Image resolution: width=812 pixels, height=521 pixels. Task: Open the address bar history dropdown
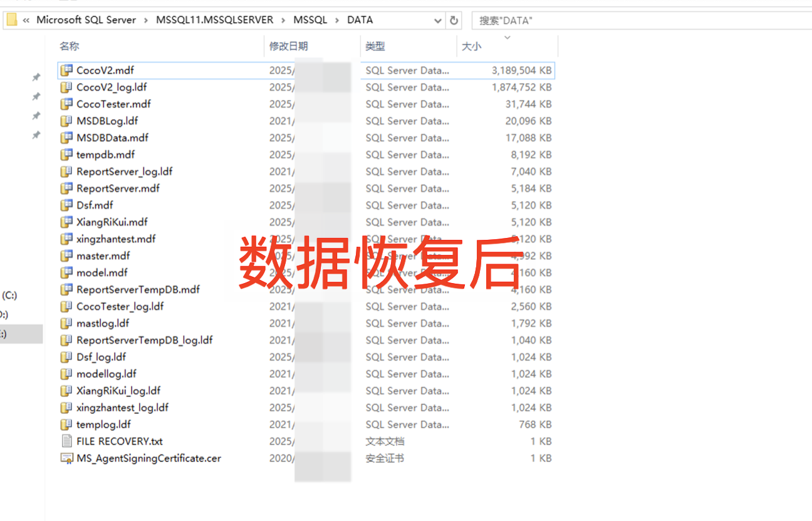(438, 21)
